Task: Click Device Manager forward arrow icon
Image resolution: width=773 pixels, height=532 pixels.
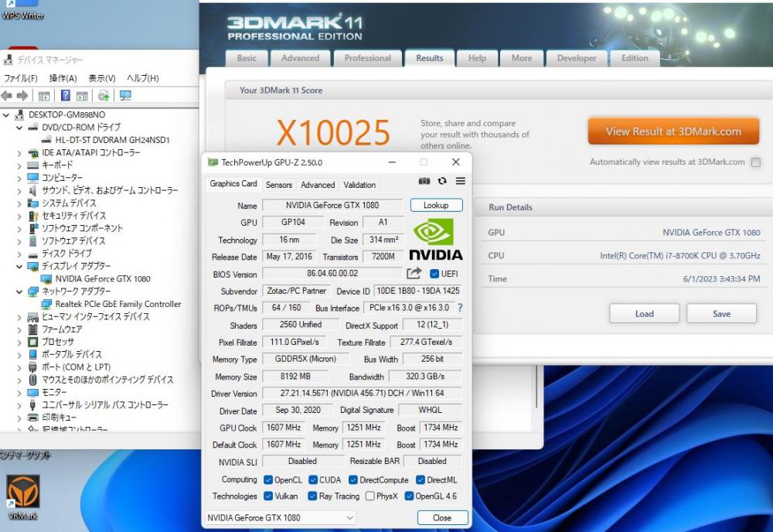Action: point(22,96)
